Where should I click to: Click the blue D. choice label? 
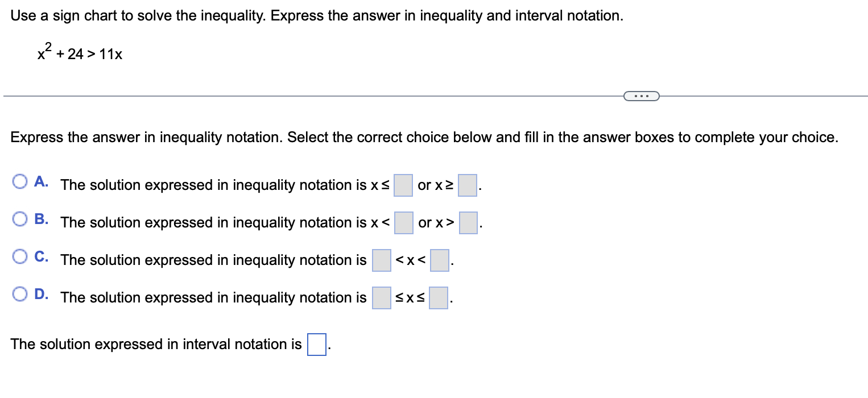click(x=41, y=293)
